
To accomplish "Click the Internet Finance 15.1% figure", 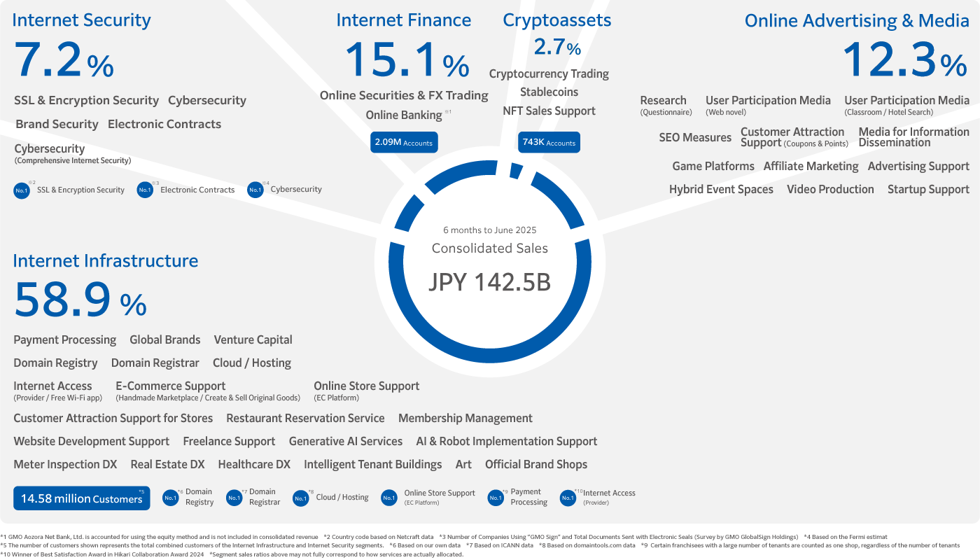I will [x=407, y=60].
